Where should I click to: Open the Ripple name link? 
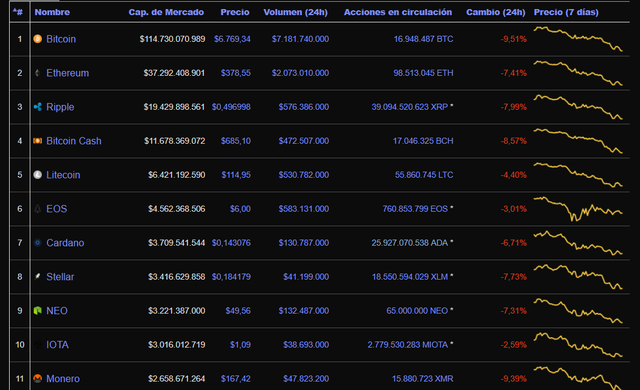point(60,107)
